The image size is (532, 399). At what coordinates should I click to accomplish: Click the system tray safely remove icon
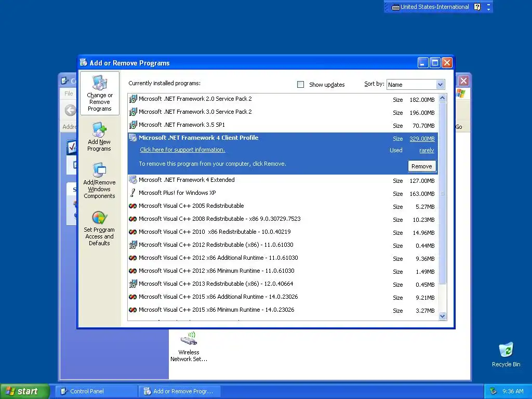[494, 391]
